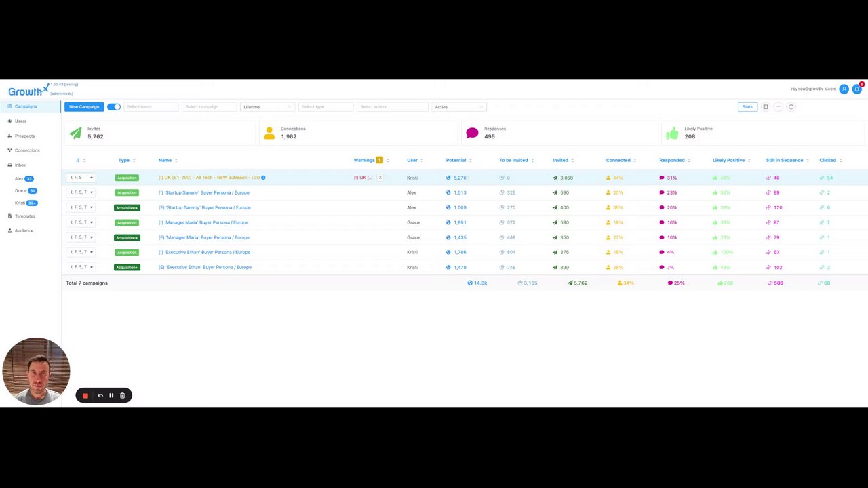Open the user profile avatar icon
Screen dimensions: 868x488
(844, 89)
